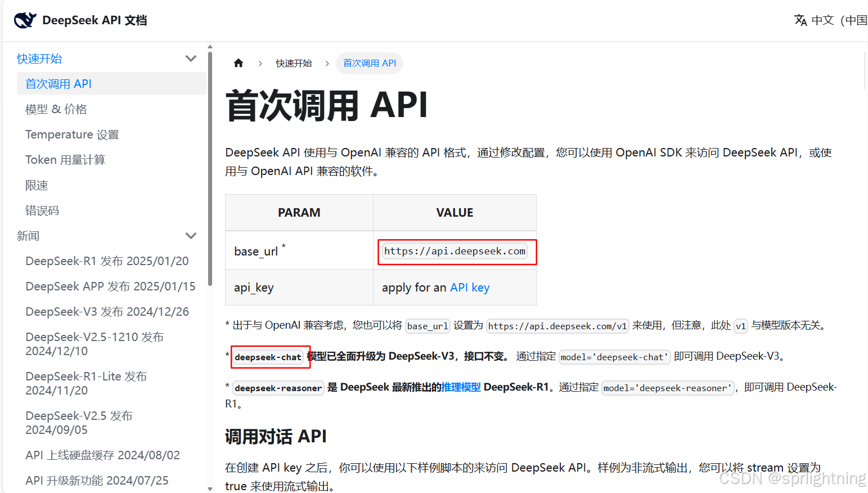Open the DeepSeek API 文档 title link
The image size is (868, 493).
tap(95, 20)
